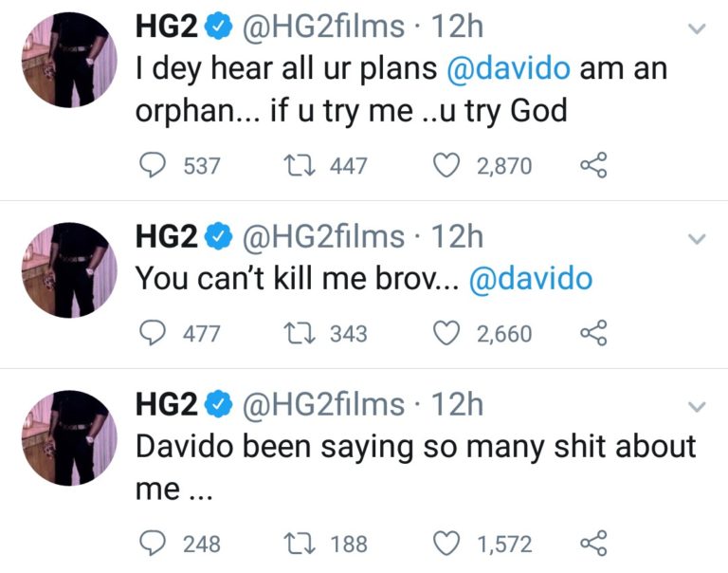Open chevron menu on 'Davido been saying' tweet
Image resolution: width=728 pixels, height=573 pixels.
tap(697, 407)
